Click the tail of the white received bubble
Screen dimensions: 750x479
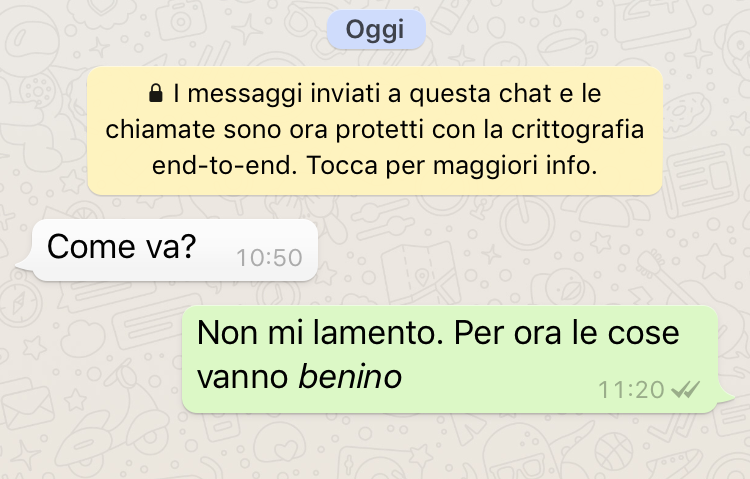[25, 263]
